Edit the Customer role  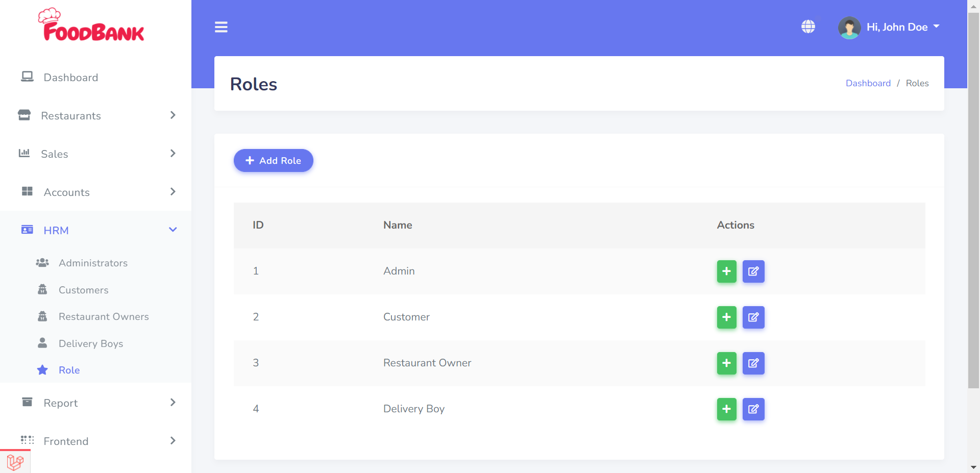[x=753, y=317]
